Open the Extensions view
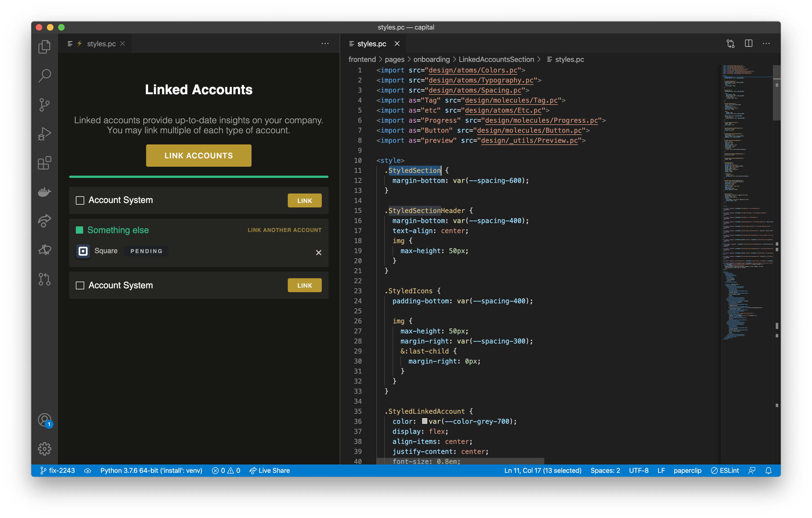The height and width of the screenshot is (518, 812). pyautogui.click(x=44, y=163)
